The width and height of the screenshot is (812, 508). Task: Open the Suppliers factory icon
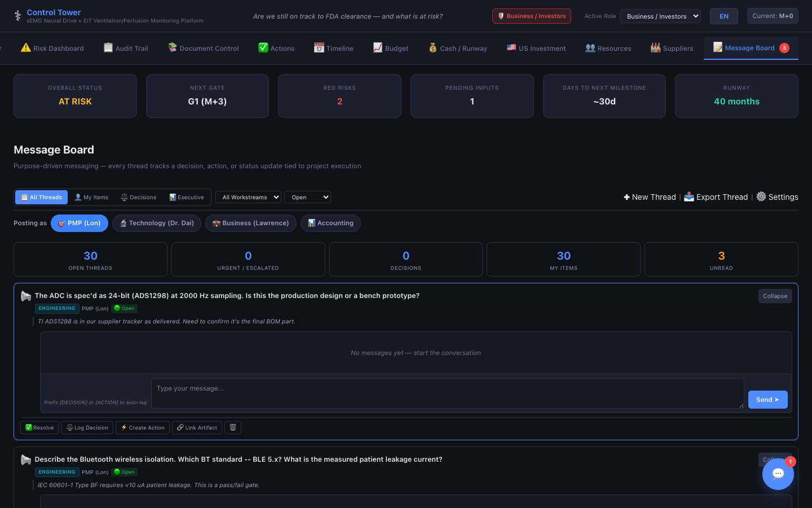click(x=655, y=47)
